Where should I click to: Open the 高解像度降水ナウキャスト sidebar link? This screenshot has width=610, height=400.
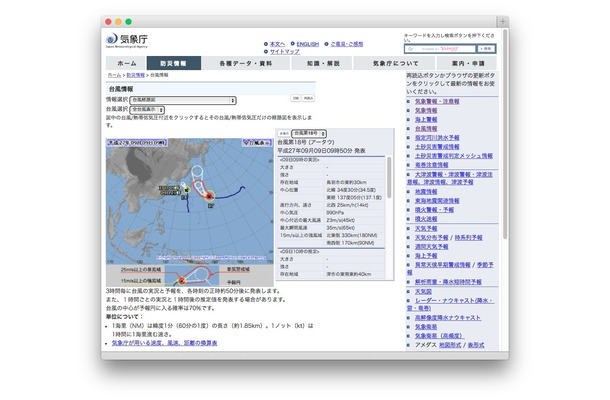tap(448, 318)
